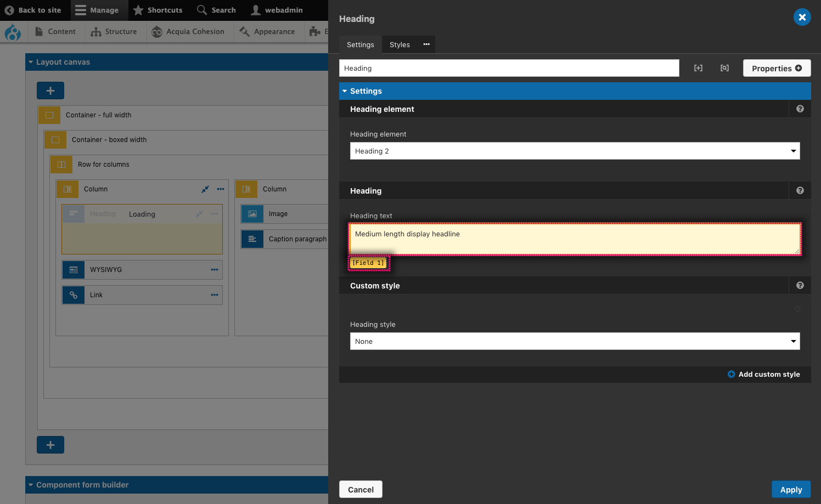
Task: Open the Heading element dropdown
Action: click(x=575, y=151)
